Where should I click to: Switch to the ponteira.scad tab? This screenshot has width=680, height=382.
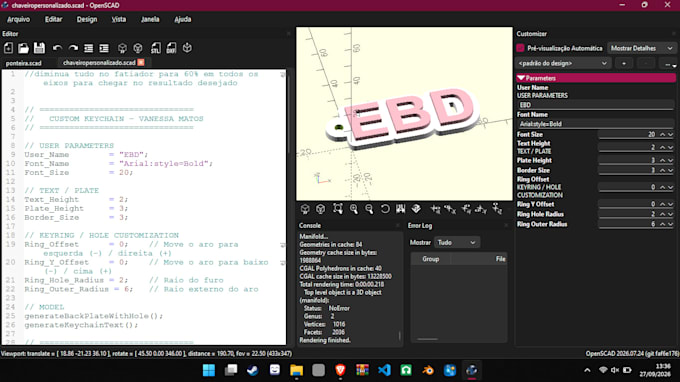(23, 63)
